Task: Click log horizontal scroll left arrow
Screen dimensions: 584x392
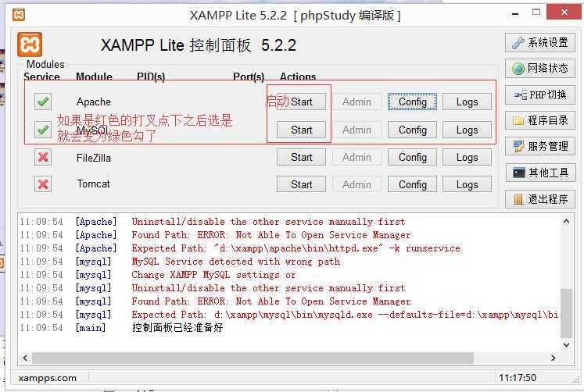Action: (25, 358)
